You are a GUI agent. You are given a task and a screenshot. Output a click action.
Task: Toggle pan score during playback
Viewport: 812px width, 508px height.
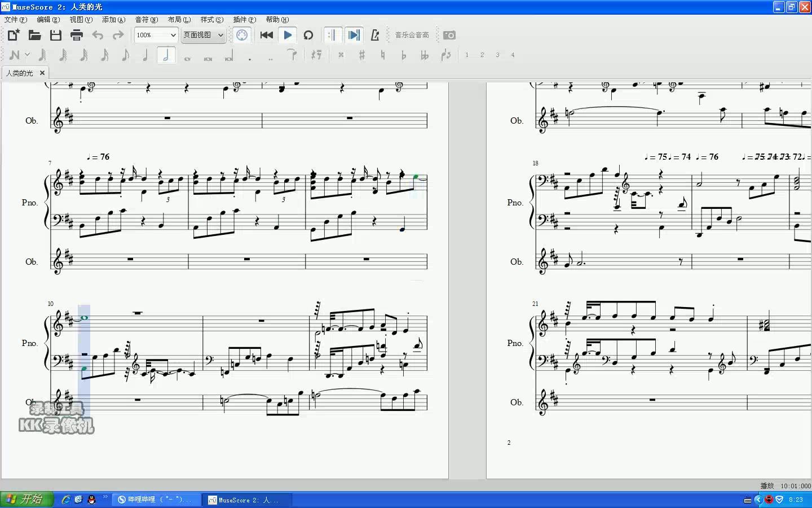point(354,35)
